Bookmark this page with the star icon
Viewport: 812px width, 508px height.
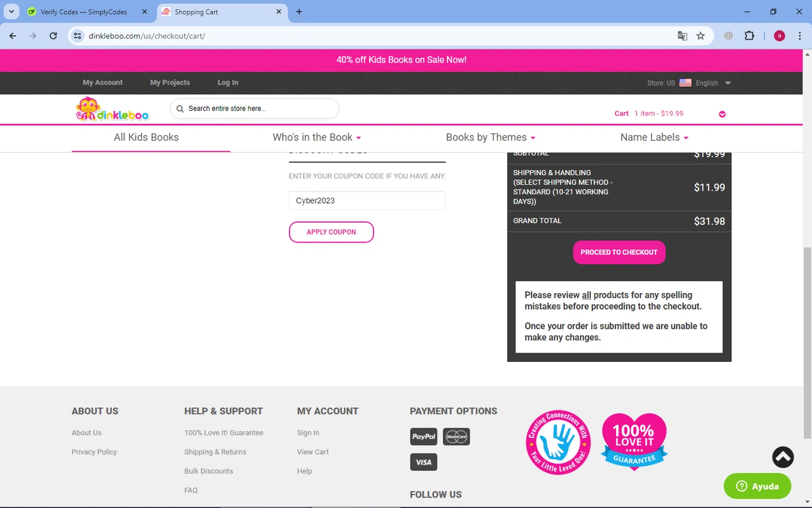point(700,36)
